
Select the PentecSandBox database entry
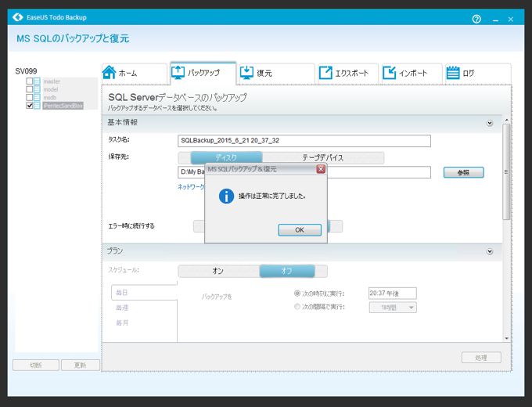[x=63, y=106]
